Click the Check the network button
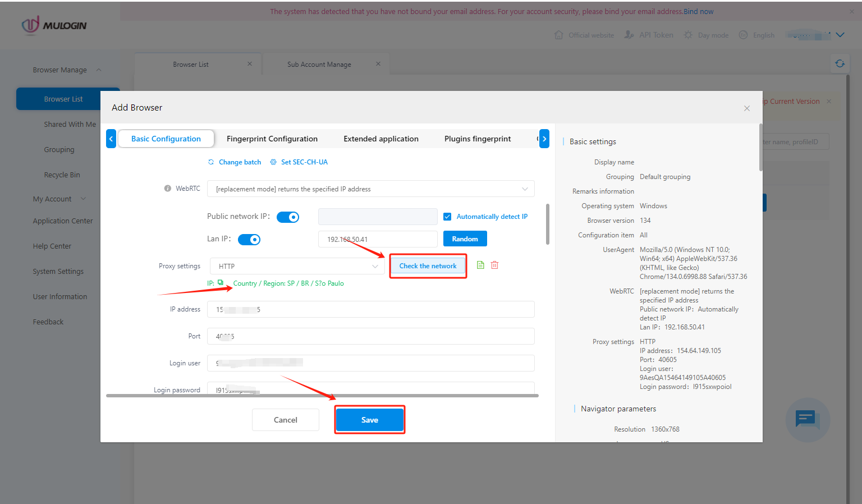This screenshot has height=504, width=862. point(428,266)
